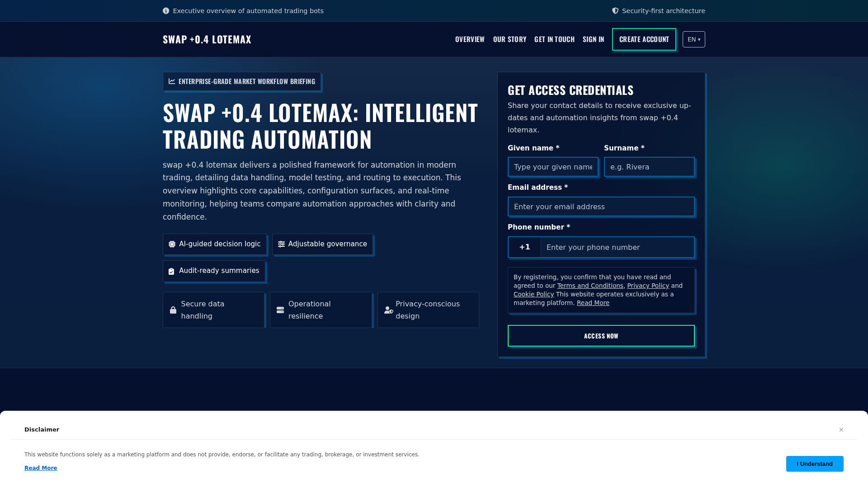Click the Disclaimer title text
Image resolution: width=868 pixels, height=488 pixels.
point(42,430)
